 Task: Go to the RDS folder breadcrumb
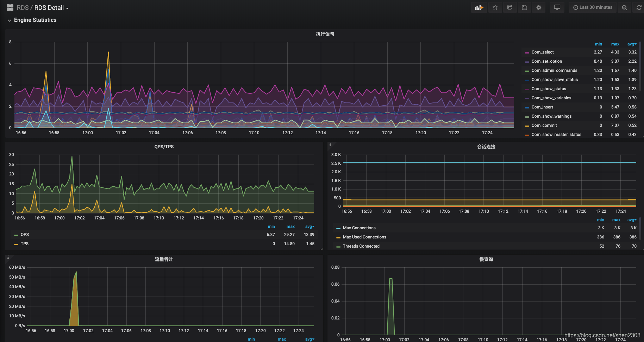[x=23, y=8]
